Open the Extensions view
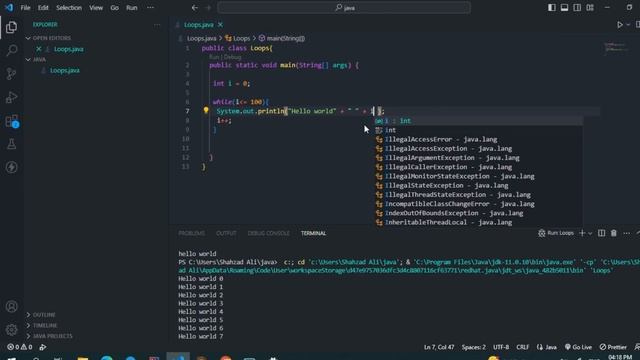The height and width of the screenshot is (360, 640). click(x=11, y=121)
